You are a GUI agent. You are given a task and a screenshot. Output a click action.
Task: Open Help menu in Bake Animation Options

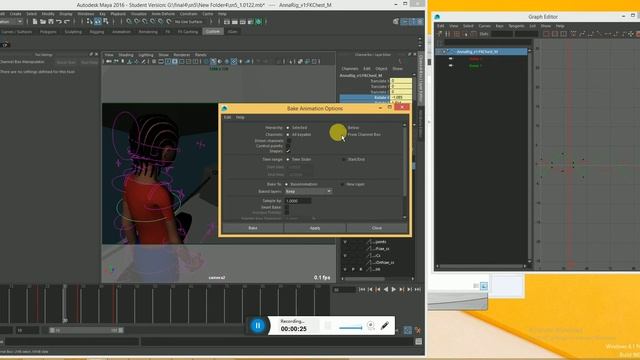240,117
